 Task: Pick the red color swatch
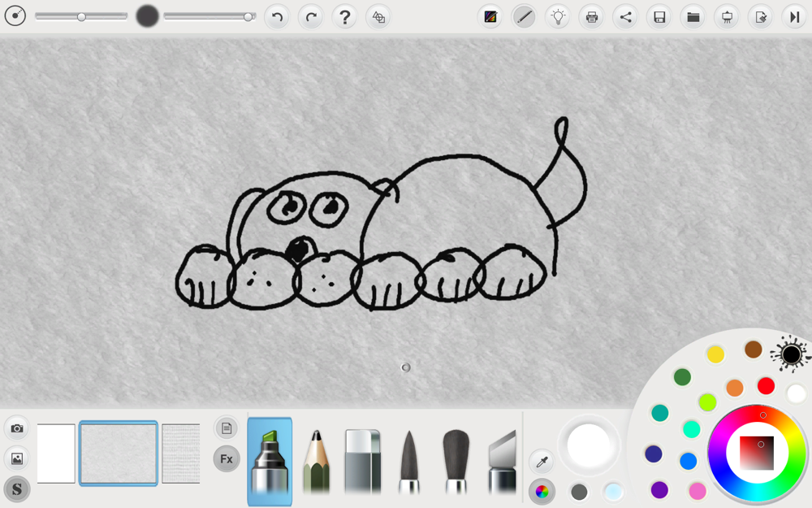[766, 386]
